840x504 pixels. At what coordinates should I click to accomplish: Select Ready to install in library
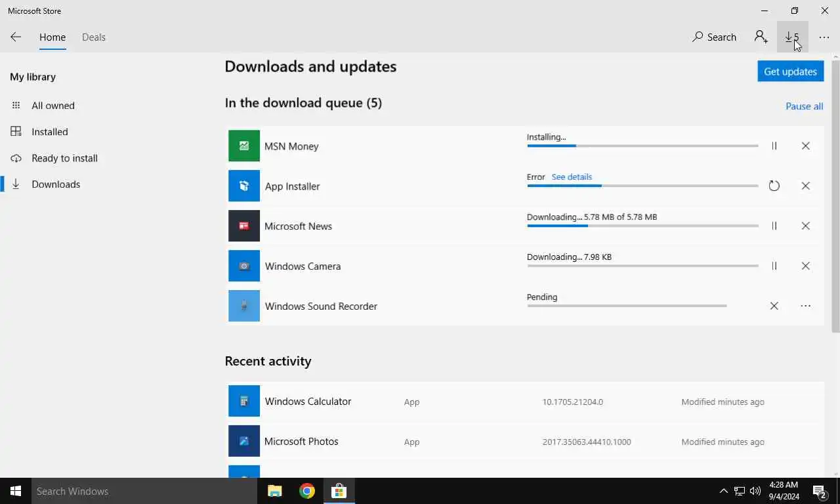point(64,158)
